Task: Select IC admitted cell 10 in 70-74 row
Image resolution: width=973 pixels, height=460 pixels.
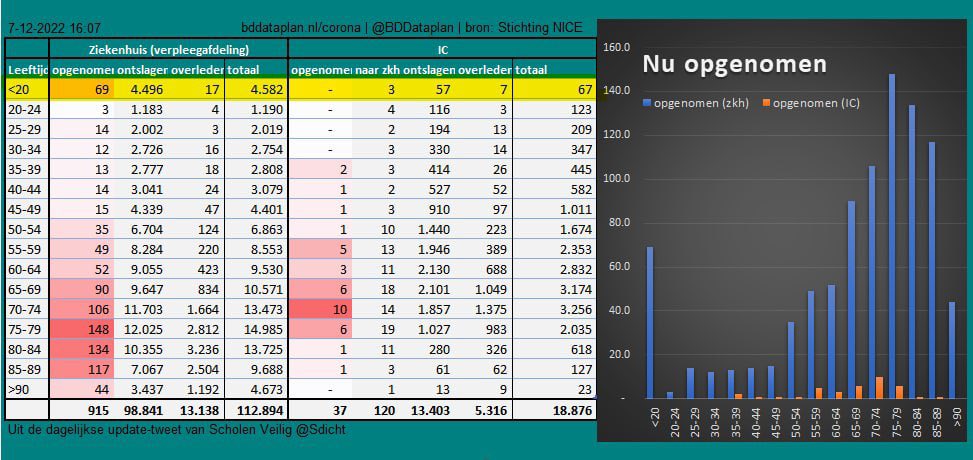Action: [x=321, y=309]
